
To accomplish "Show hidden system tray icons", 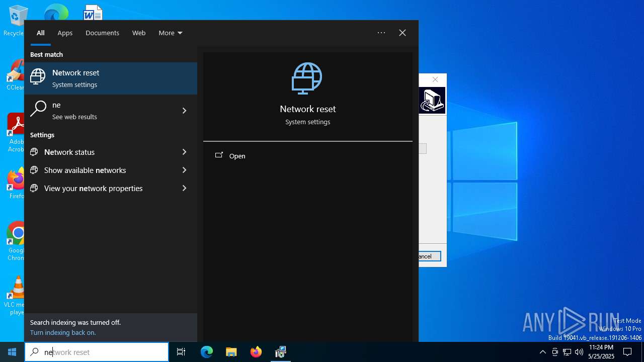I will click(542, 352).
